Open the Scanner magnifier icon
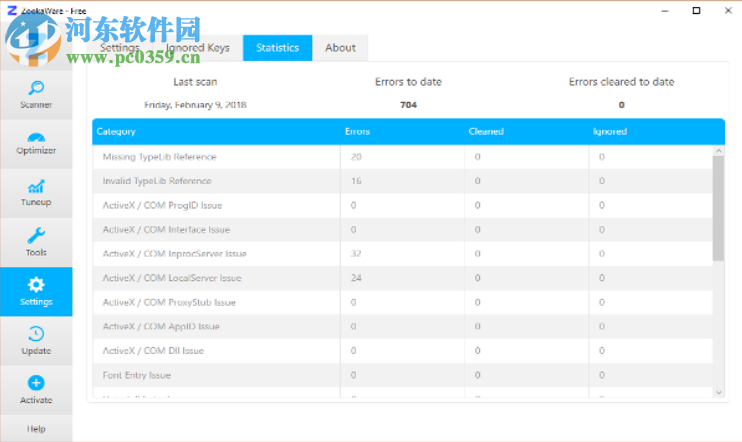The image size is (742, 442). coord(36,88)
